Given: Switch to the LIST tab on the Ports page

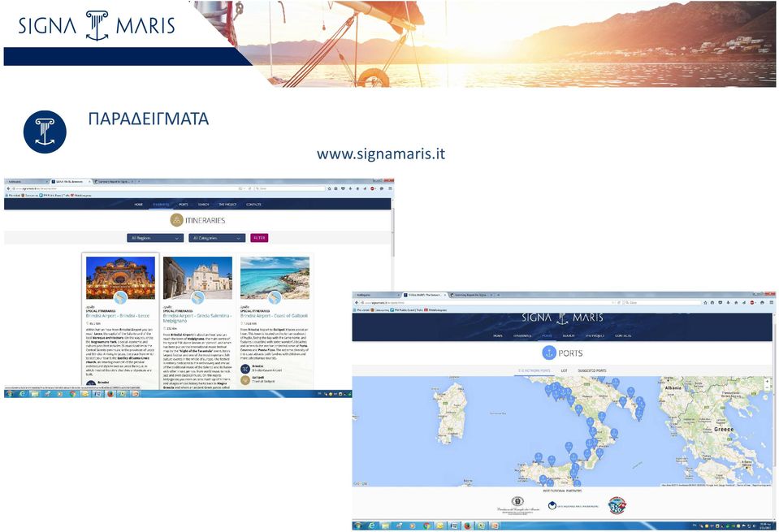Looking at the screenshot, I should pyautogui.click(x=564, y=370).
